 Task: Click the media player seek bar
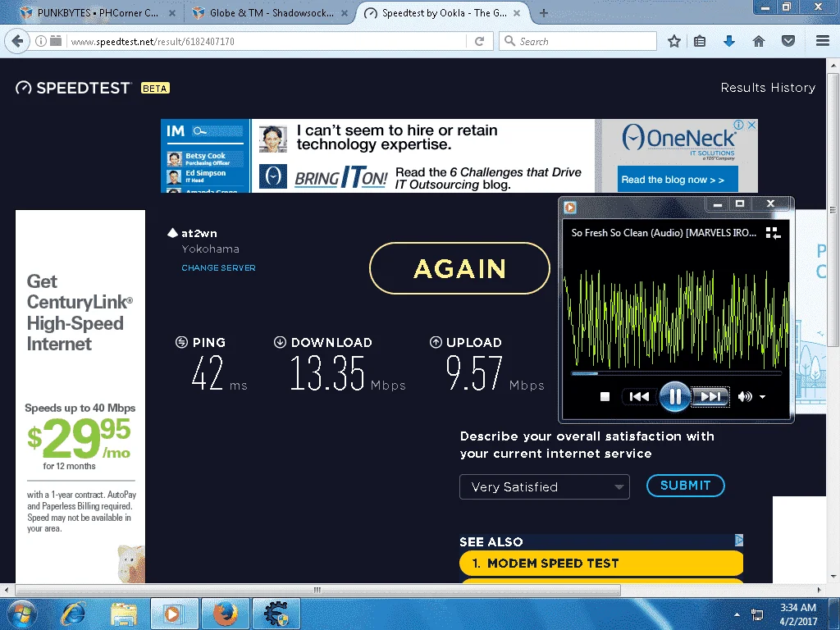677,373
